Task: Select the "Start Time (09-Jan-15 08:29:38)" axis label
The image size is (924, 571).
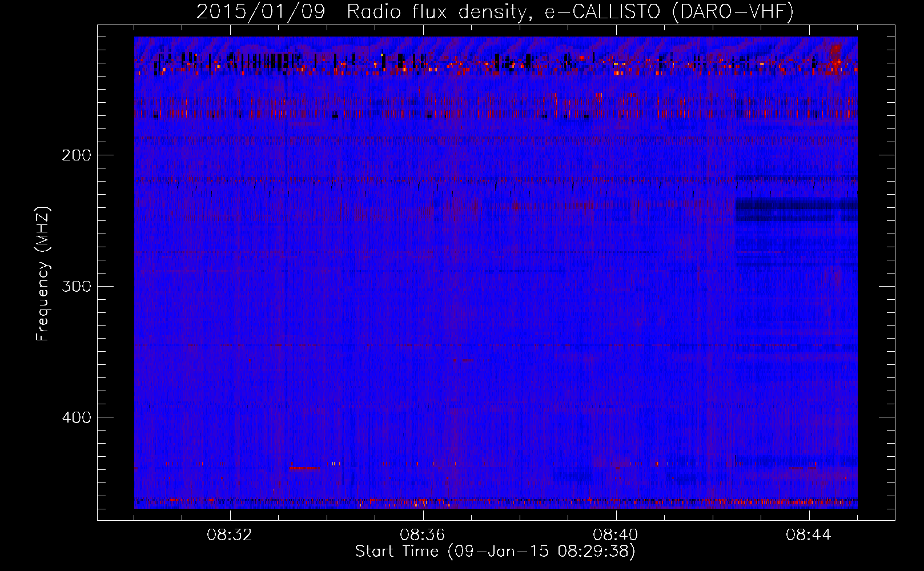Action: click(495, 552)
